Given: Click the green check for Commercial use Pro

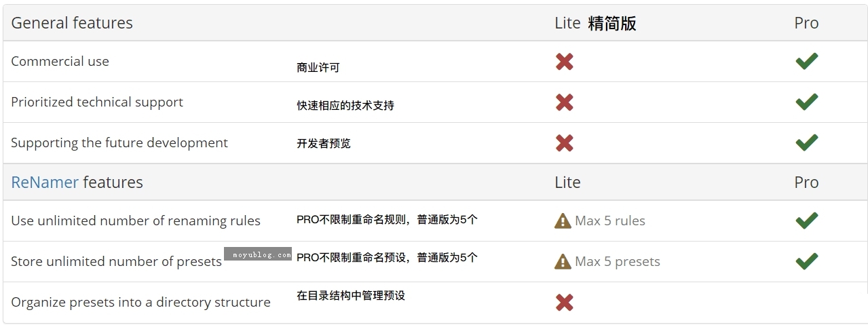Looking at the screenshot, I should [806, 61].
